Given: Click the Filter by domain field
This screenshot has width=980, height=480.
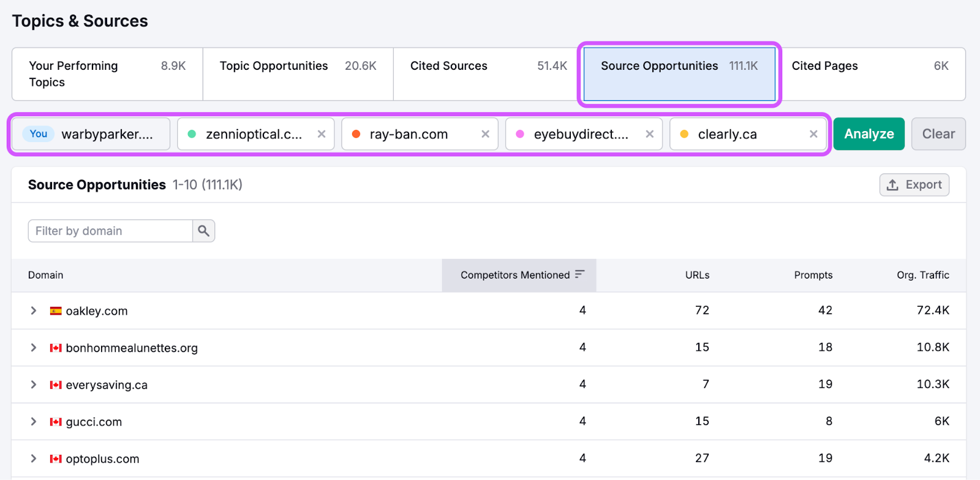Looking at the screenshot, I should (110, 231).
